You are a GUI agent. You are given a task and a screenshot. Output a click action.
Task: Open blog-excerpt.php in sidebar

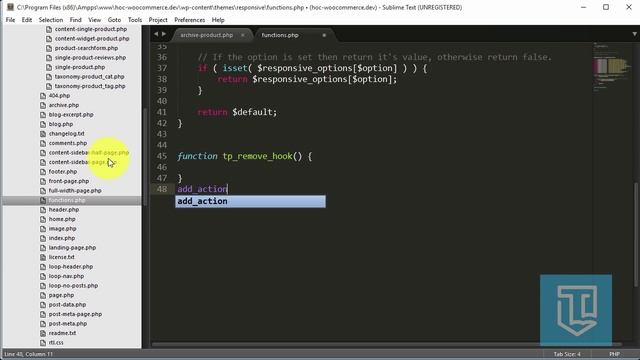[x=71, y=115]
